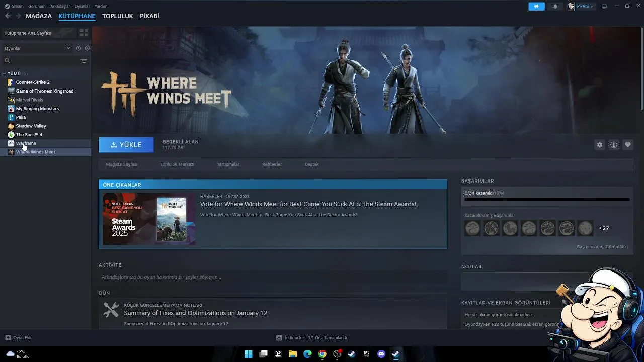Screen dimensions: 644x362
Task: Sort library by recent activity clock icon
Action: [78, 48]
